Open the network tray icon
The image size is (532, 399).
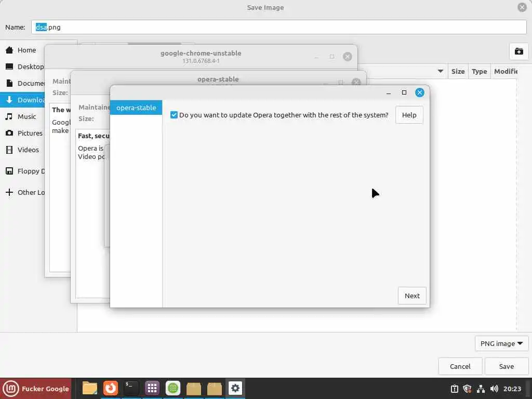pyautogui.click(x=481, y=389)
